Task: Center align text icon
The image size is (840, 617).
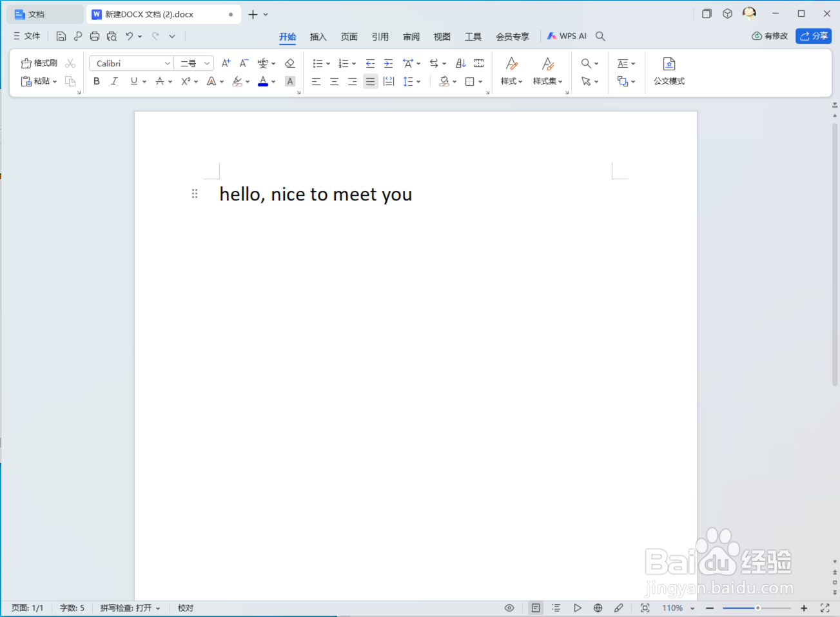Action: pyautogui.click(x=334, y=81)
